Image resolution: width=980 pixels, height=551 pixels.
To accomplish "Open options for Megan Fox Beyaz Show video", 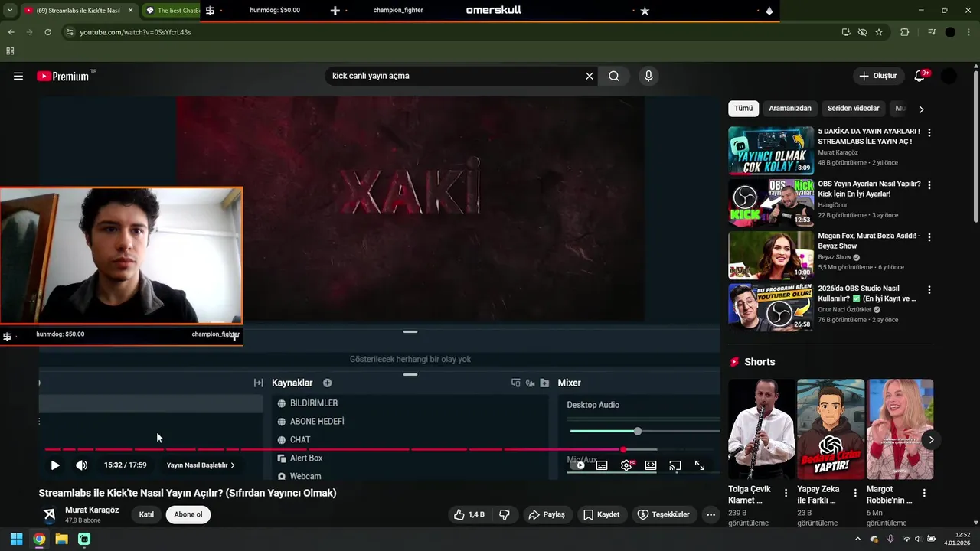I will click(929, 237).
